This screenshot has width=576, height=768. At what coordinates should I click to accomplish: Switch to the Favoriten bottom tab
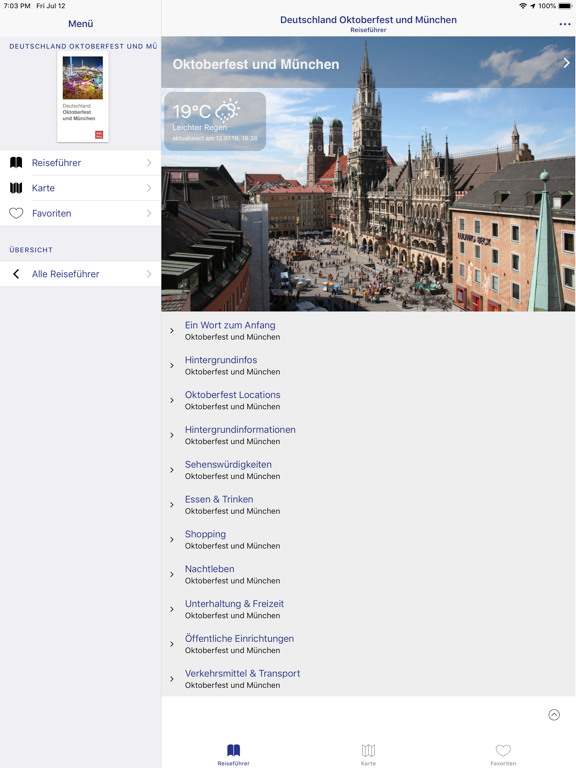pyautogui.click(x=503, y=754)
